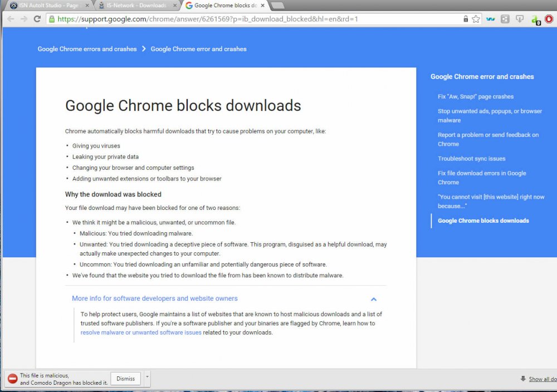Open "You cannot visit [this website]" link
The height and width of the screenshot is (392, 557).
point(491,202)
